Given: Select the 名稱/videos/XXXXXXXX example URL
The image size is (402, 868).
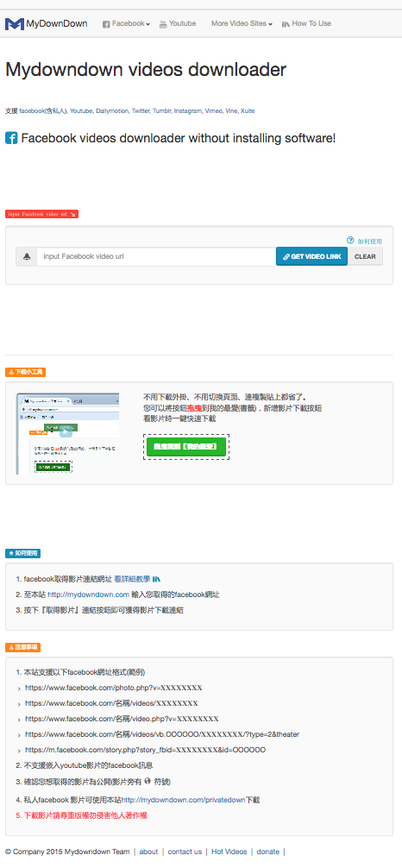Looking at the screenshot, I should pyautogui.click(x=111, y=703).
